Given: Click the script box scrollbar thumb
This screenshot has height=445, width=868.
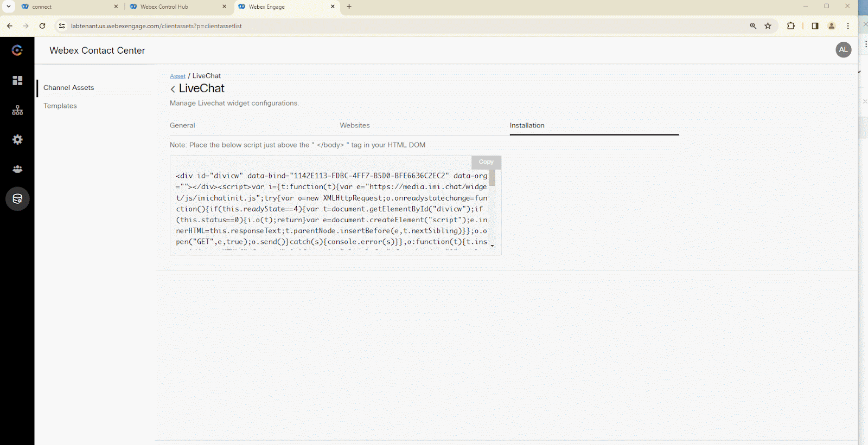Looking at the screenshot, I should pyautogui.click(x=492, y=178).
